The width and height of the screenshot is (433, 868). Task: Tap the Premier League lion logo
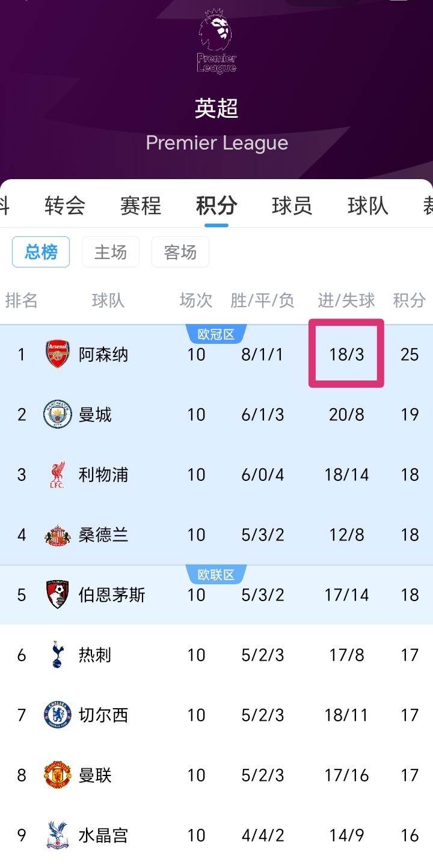(x=216, y=42)
